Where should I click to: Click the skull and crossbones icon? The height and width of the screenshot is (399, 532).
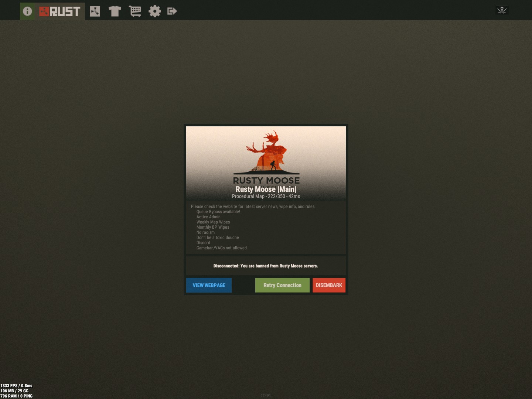(502, 10)
